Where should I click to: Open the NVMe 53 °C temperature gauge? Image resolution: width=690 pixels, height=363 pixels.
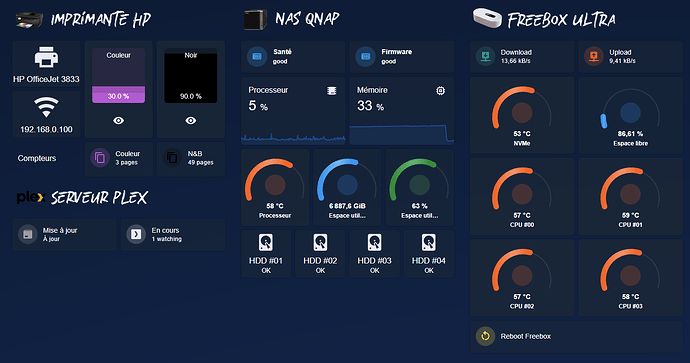[522, 115]
